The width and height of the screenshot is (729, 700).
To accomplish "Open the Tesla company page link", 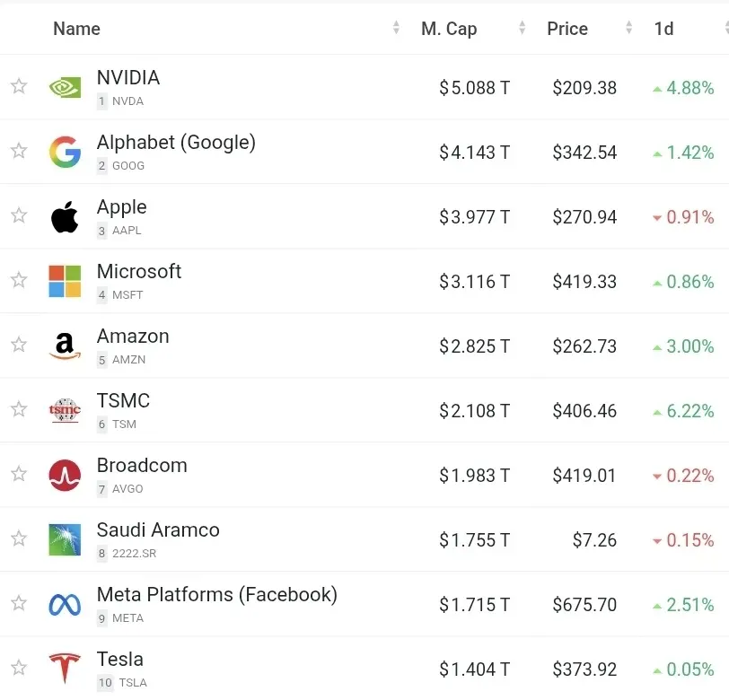I will tap(120, 659).
